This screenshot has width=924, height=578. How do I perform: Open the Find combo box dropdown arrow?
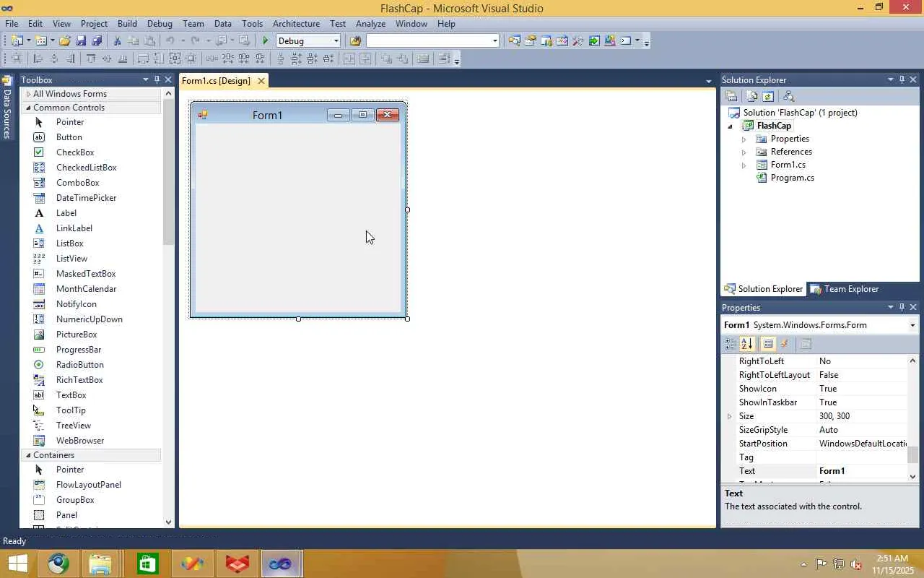click(494, 41)
